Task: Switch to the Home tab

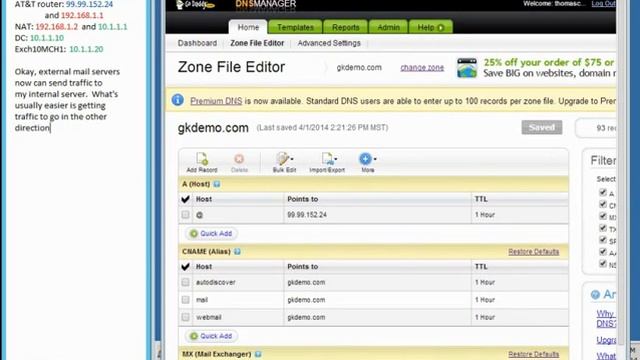Action: (x=248, y=27)
